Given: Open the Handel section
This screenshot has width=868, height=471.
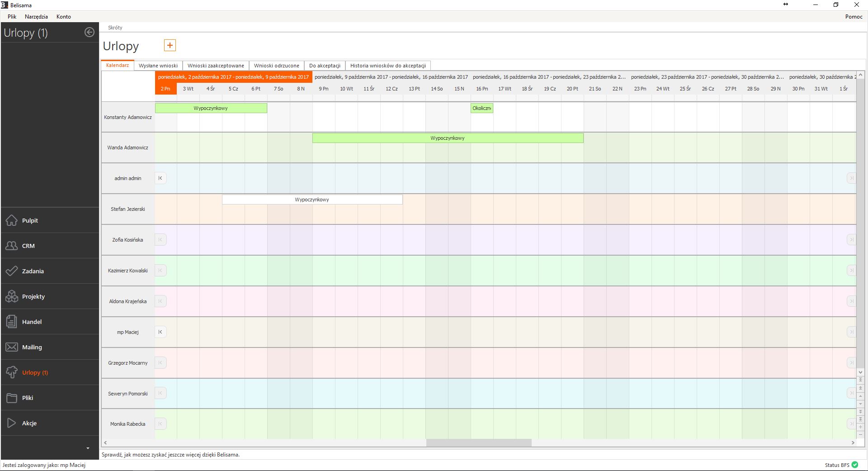Looking at the screenshot, I should pyautogui.click(x=32, y=322).
